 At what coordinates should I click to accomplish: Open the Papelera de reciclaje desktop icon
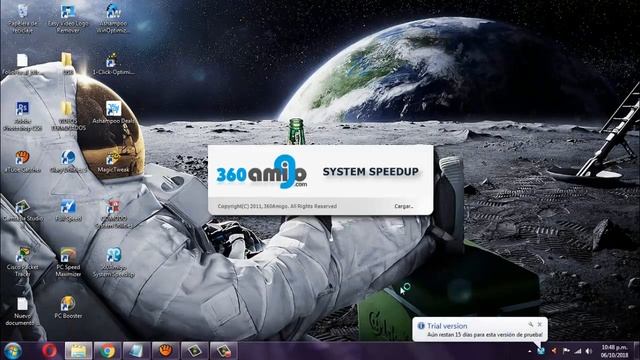(23, 19)
